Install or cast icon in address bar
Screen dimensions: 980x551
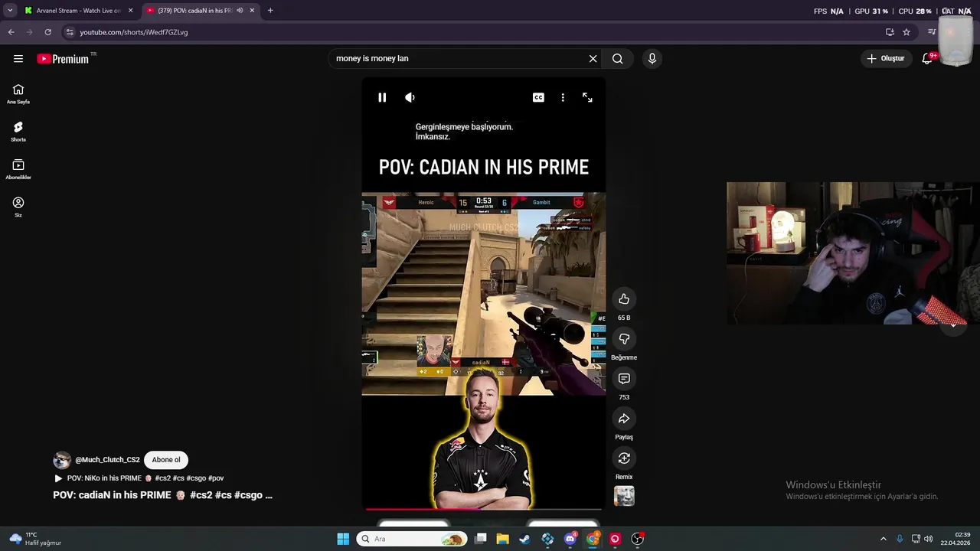pos(890,32)
